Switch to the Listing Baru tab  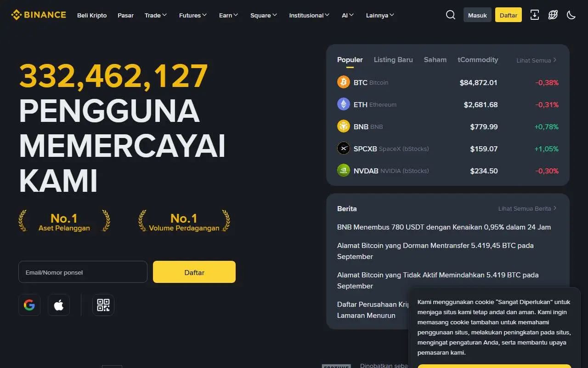[x=393, y=60]
